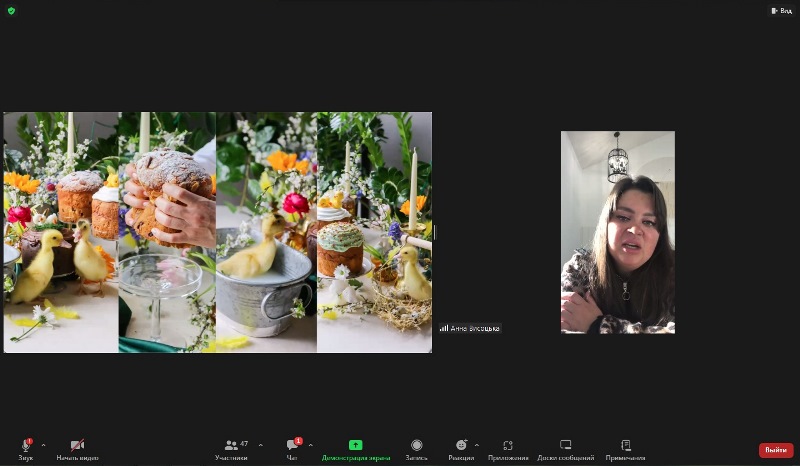Click the green encryption shield icon
This screenshot has height=466, width=800.
11,10
